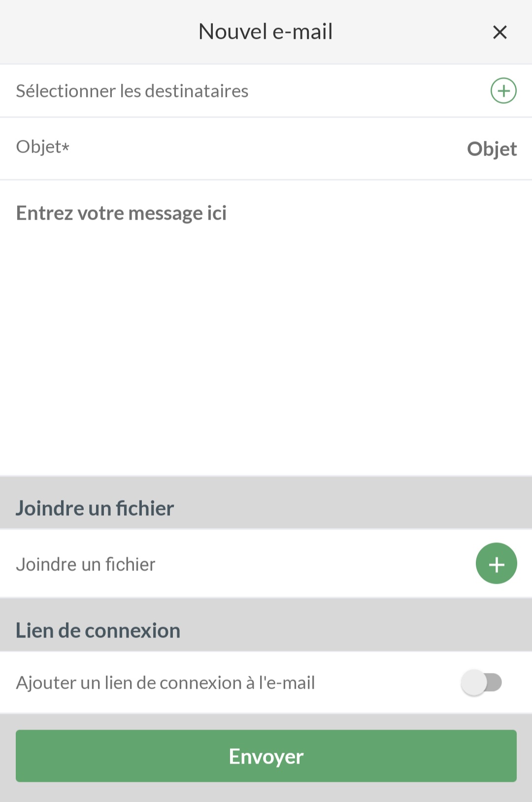Enable the login link toggle switch
532x802 pixels.
pos(481,682)
